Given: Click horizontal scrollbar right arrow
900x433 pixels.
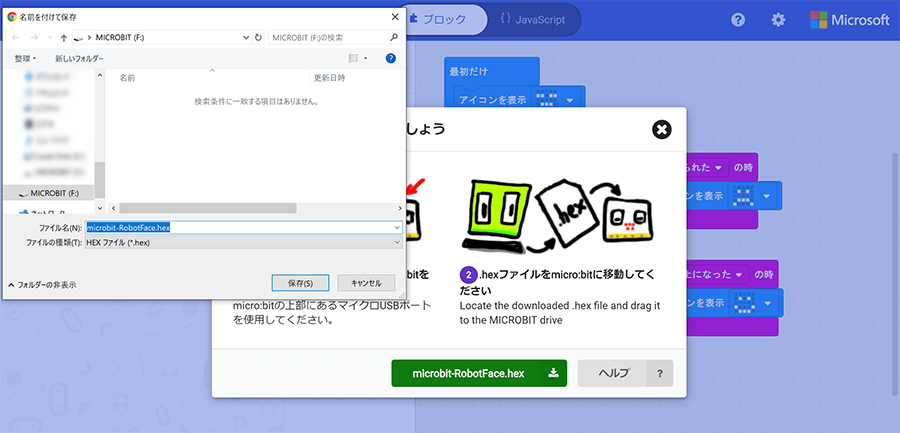Looking at the screenshot, I should [x=399, y=208].
